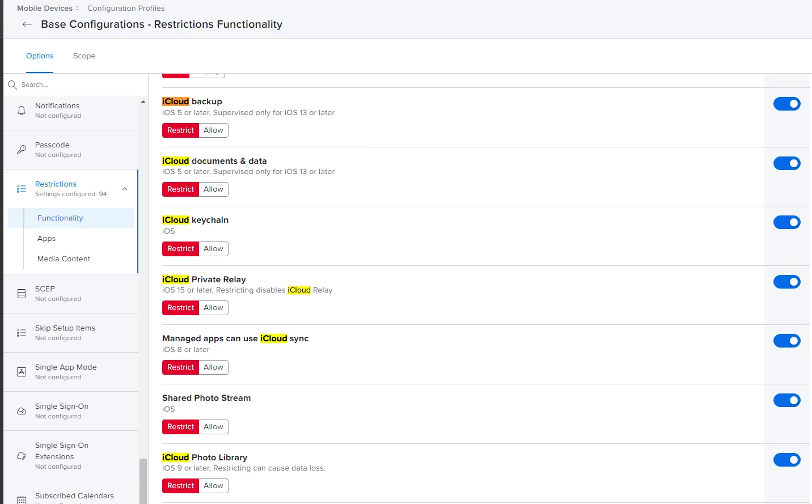Viewport: 812px width, 504px height.
Task: Click Restrict for iCloud Photo Library
Action: (x=180, y=486)
